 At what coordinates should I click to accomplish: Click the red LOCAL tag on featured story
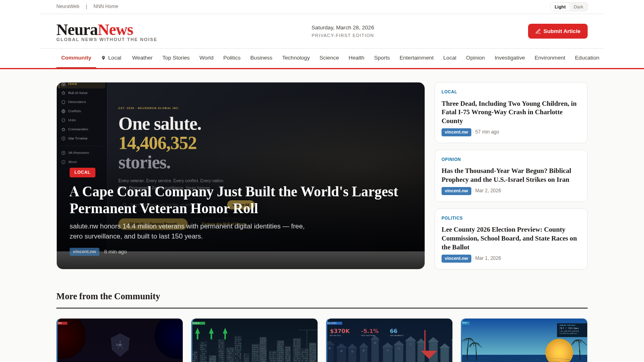pyautogui.click(x=83, y=173)
